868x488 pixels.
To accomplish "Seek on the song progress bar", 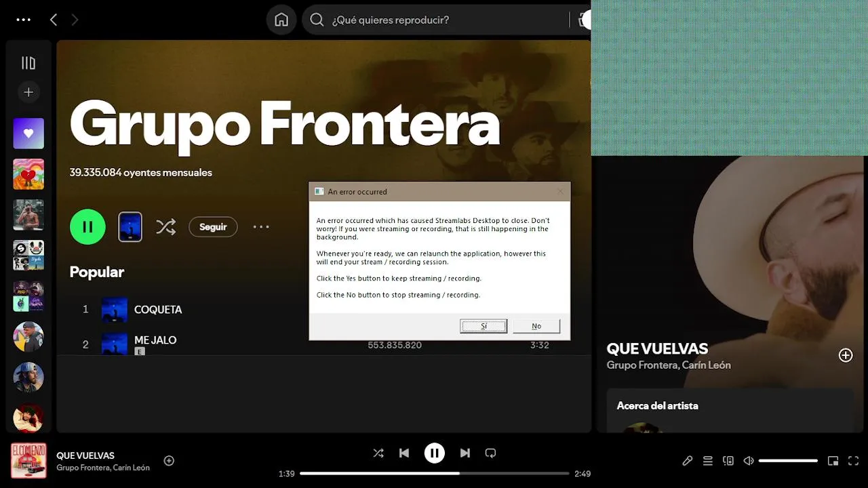I will 435,473.
